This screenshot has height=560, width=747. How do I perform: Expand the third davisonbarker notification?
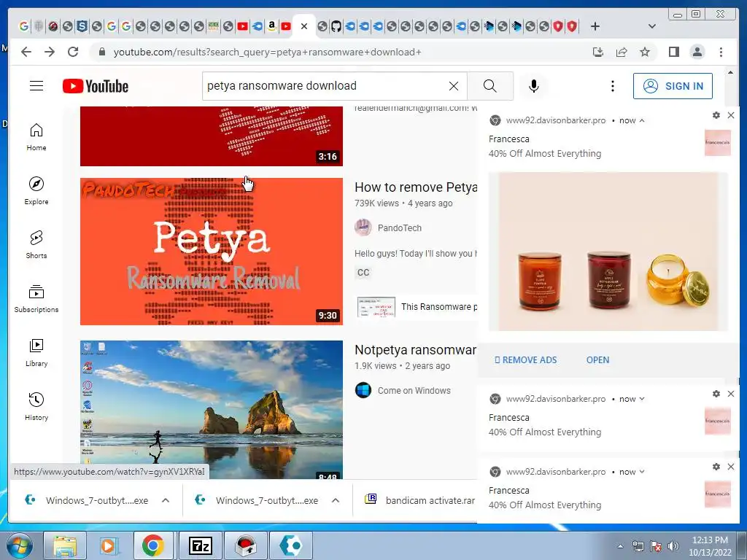click(642, 472)
